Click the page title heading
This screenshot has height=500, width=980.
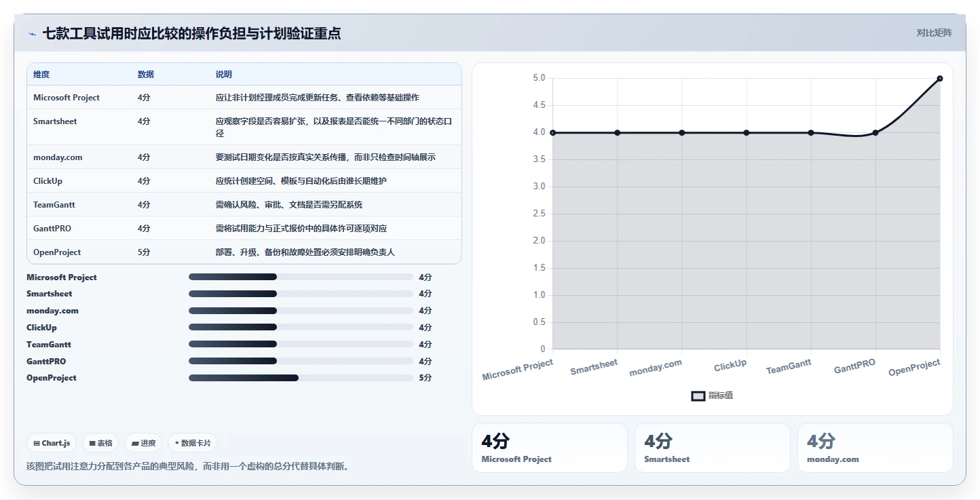(x=192, y=33)
